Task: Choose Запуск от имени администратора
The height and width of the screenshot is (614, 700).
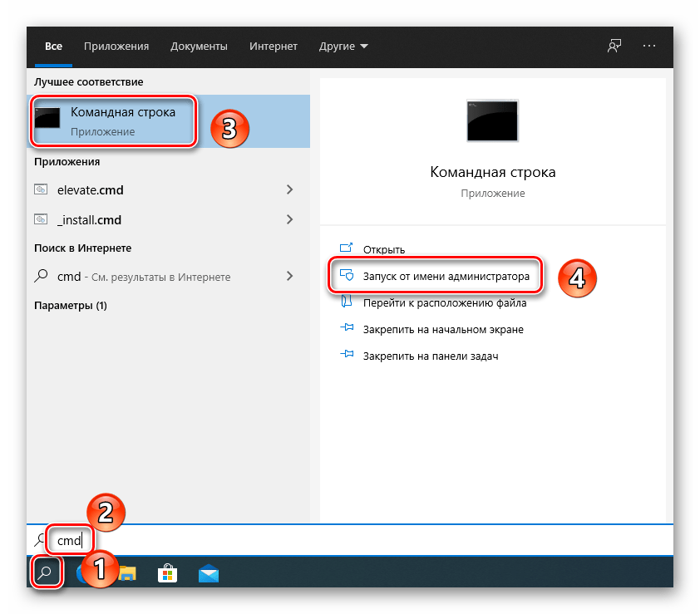Action: pos(445,276)
